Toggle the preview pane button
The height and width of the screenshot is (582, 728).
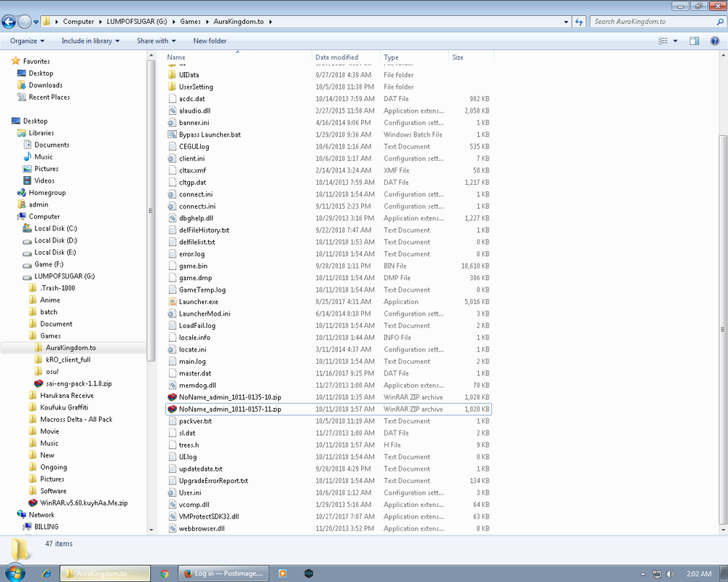tap(694, 41)
